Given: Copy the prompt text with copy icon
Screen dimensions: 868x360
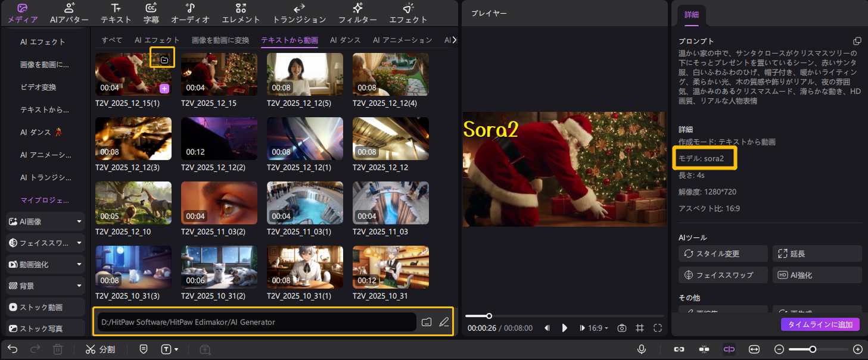Looking at the screenshot, I should 857,41.
